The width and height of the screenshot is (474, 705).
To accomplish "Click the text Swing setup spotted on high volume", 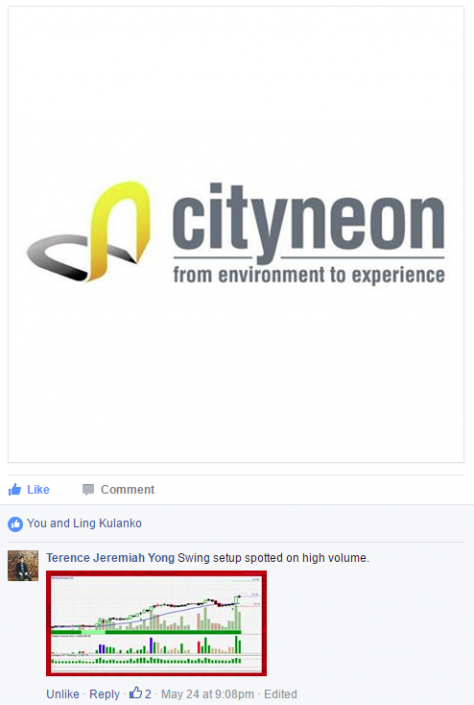I will pyautogui.click(x=273, y=558).
